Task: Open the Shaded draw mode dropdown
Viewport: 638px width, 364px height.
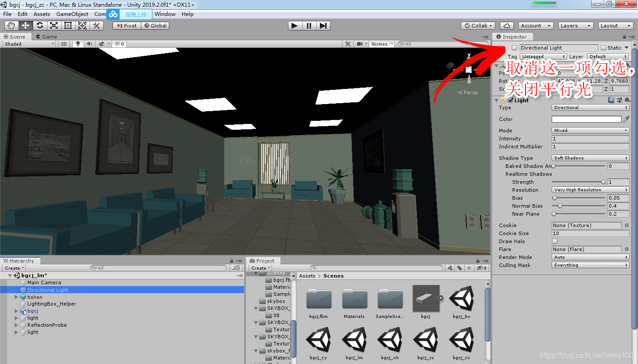Action: tap(29, 44)
